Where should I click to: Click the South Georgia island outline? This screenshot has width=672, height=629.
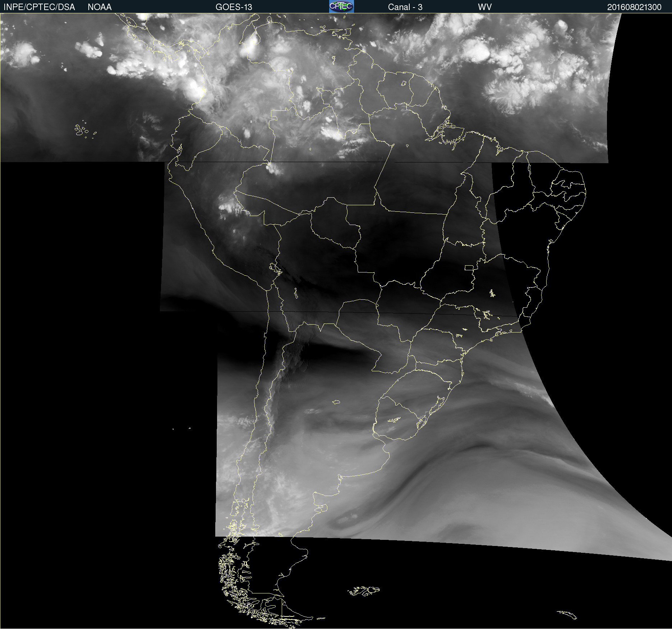tap(567, 615)
